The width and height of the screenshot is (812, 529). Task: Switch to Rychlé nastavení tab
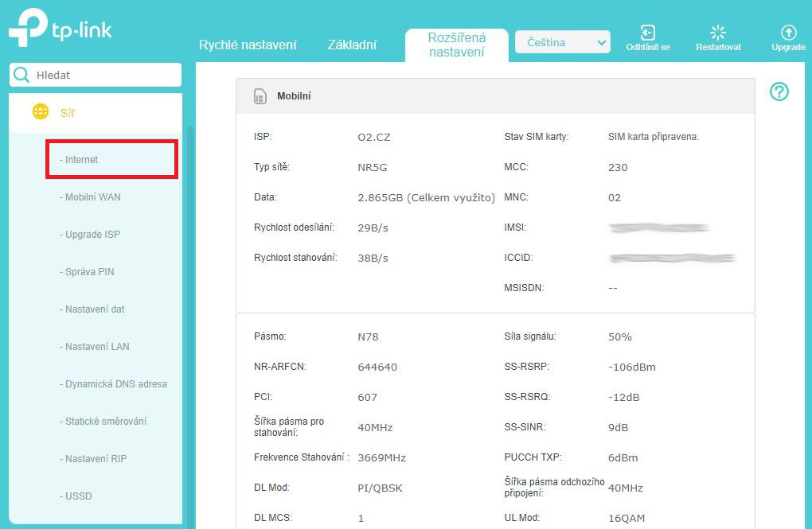click(x=248, y=45)
